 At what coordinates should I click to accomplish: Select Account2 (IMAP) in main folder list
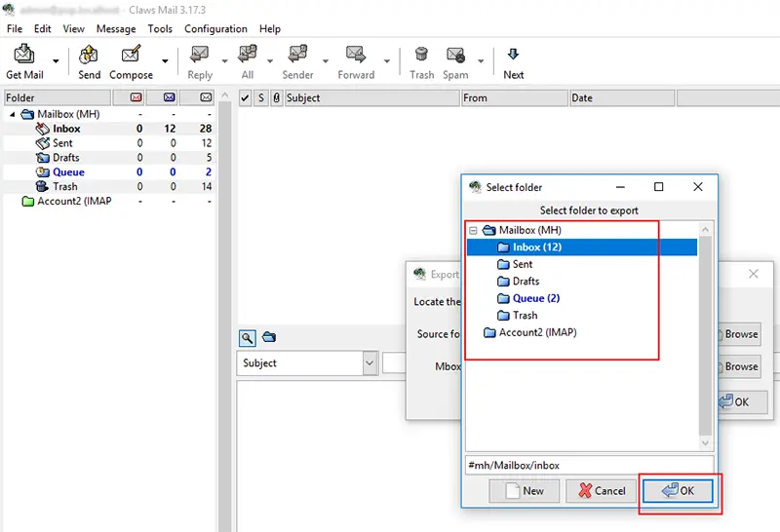[x=74, y=201]
